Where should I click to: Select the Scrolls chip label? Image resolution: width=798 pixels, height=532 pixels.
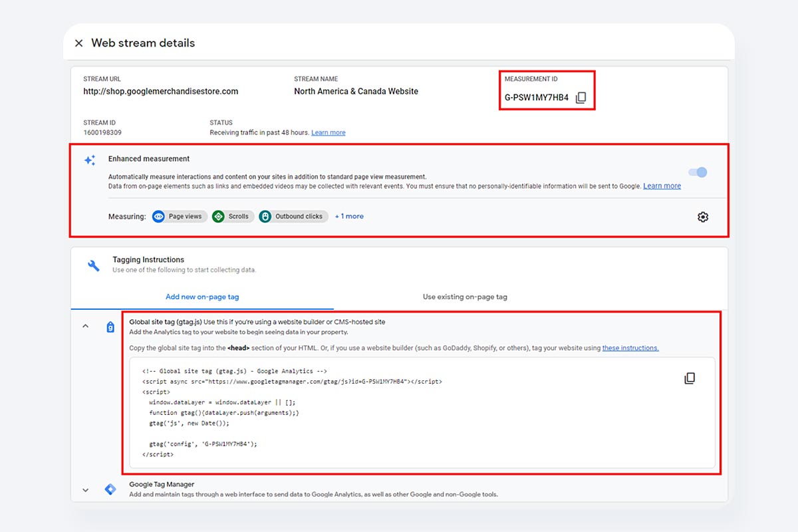pos(238,217)
